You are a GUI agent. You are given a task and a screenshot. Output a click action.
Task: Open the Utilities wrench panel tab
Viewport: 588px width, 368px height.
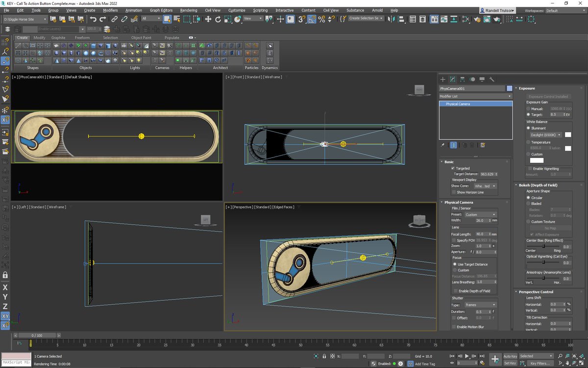(x=492, y=79)
